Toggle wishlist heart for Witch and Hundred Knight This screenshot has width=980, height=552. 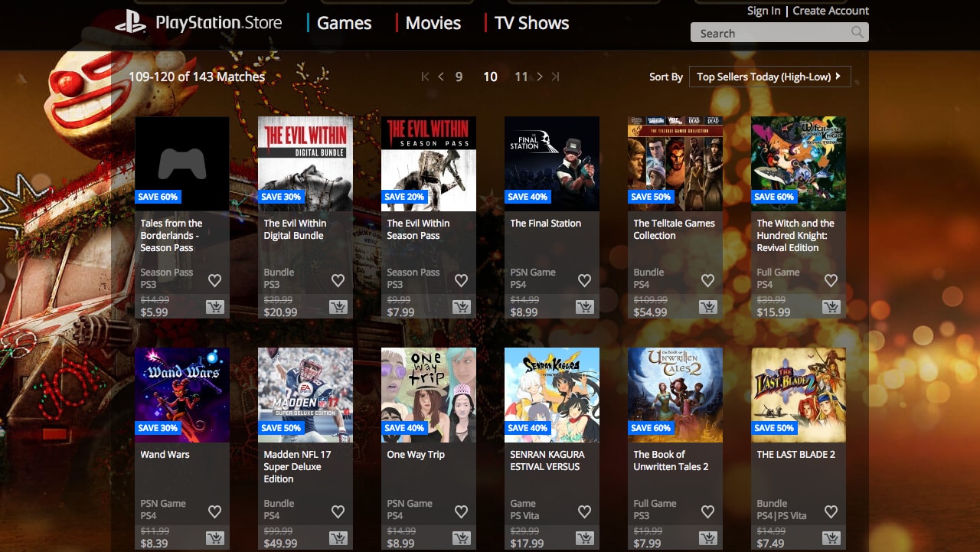point(831,281)
